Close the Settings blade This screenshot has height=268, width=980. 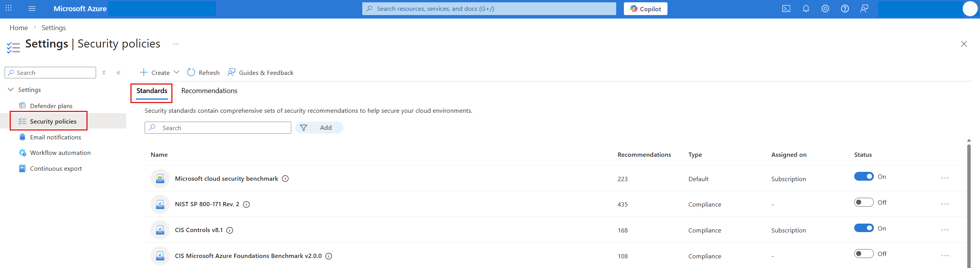(964, 44)
